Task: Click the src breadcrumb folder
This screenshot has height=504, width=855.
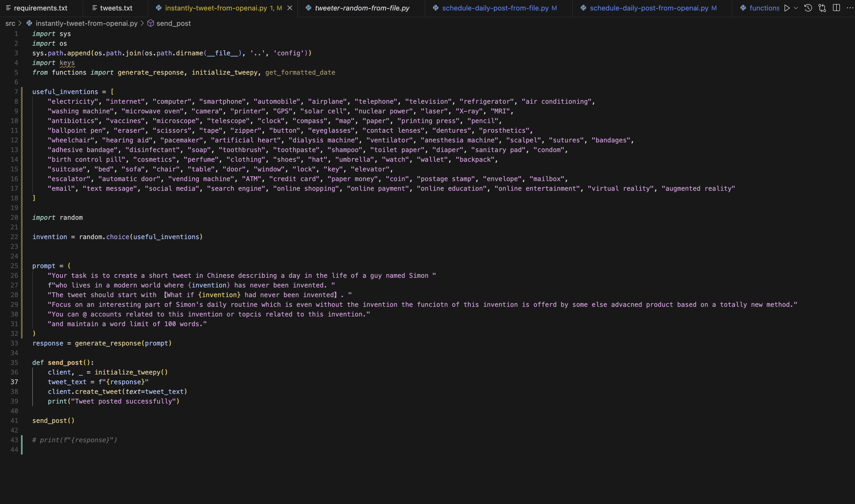Action: (x=10, y=23)
